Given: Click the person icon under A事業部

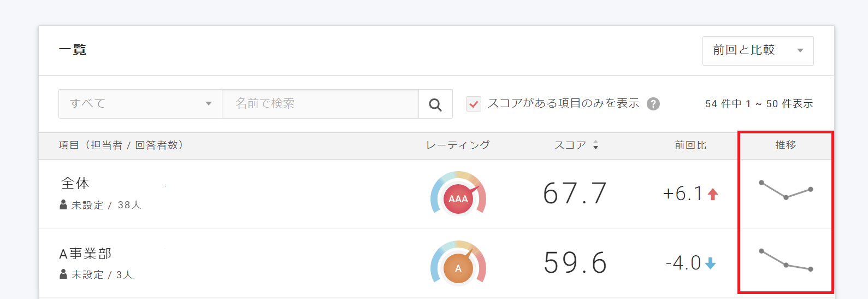Looking at the screenshot, I should [x=63, y=274].
